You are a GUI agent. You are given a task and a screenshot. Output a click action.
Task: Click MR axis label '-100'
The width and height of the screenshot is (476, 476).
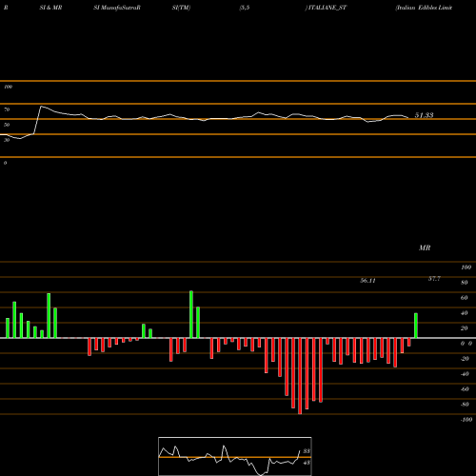[466, 420]
